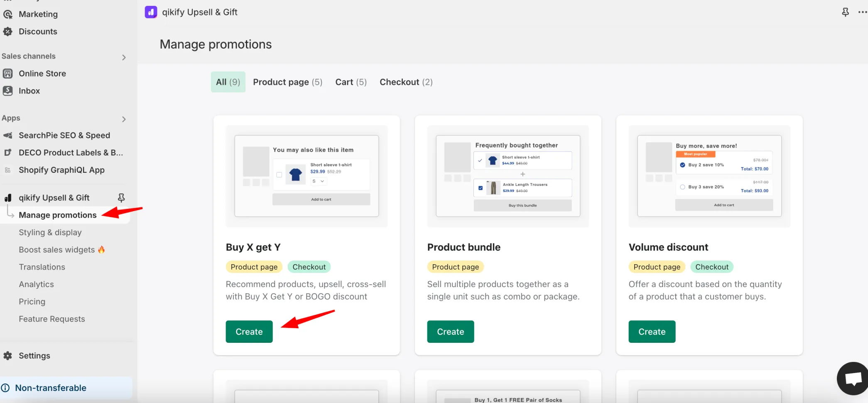
Task: Click Product bundle preview thumbnail
Action: [508, 176]
